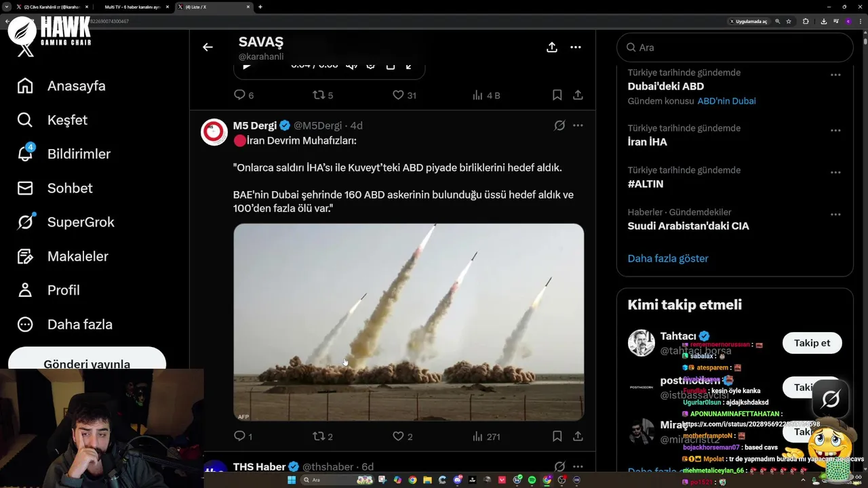Reply to the M5 Dergi post
Viewport: 868px width, 488px height.
[x=243, y=436]
